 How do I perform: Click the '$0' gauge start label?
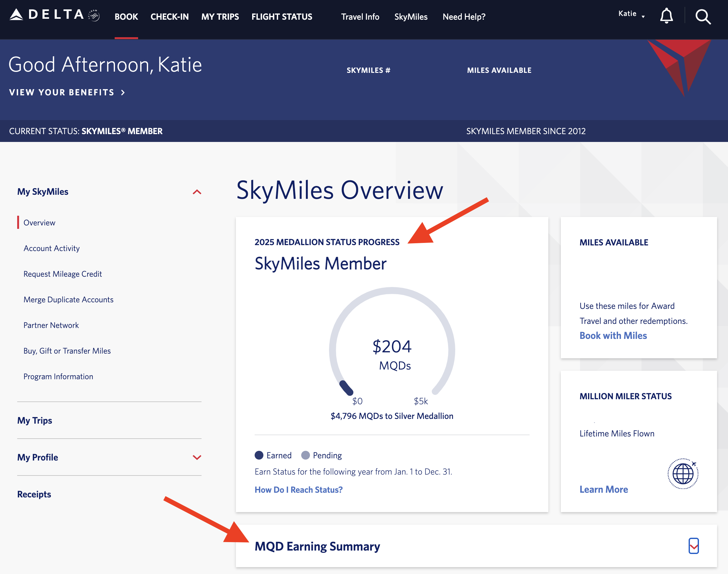(357, 401)
